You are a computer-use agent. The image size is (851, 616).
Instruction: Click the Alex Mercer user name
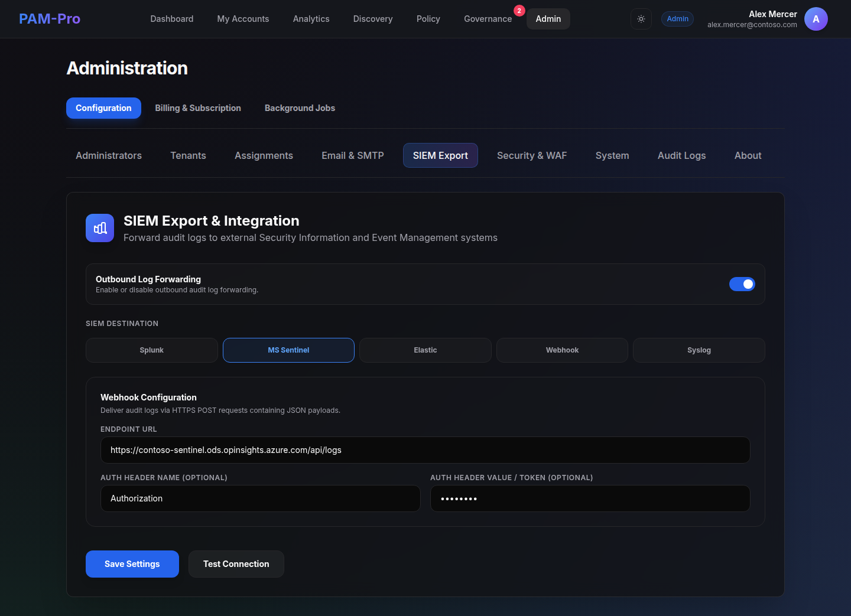[x=773, y=14]
